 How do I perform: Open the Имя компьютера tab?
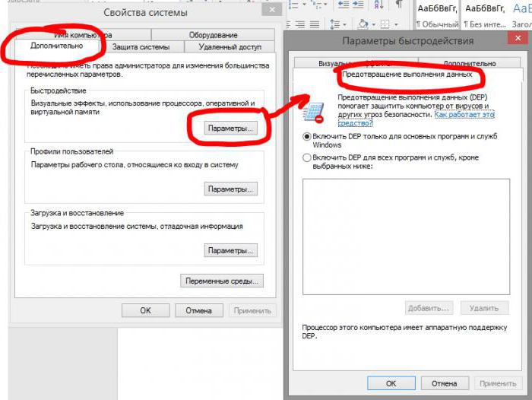(x=83, y=35)
